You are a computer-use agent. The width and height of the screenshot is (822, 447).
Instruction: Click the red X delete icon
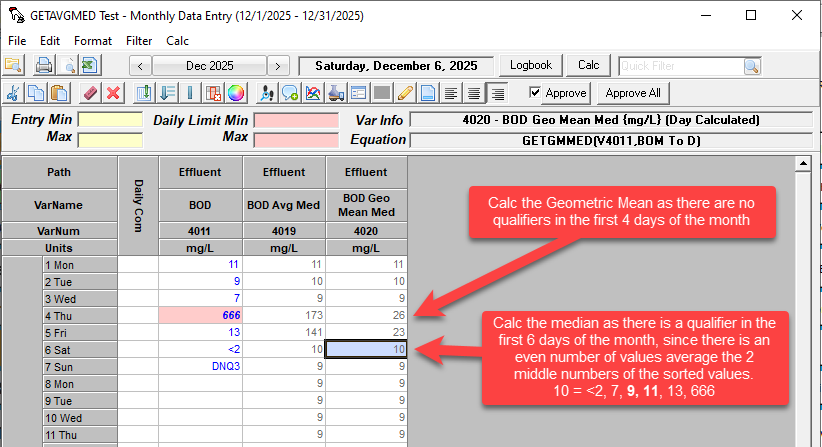114,93
